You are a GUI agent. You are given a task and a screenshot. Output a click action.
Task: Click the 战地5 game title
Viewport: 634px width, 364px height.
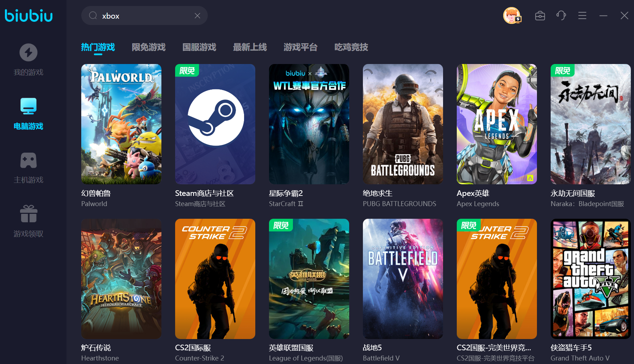coord(372,348)
